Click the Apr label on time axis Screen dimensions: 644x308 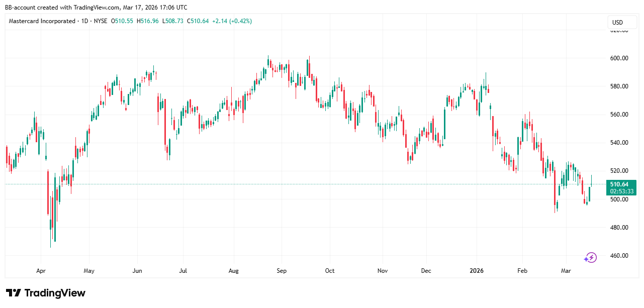click(x=41, y=271)
